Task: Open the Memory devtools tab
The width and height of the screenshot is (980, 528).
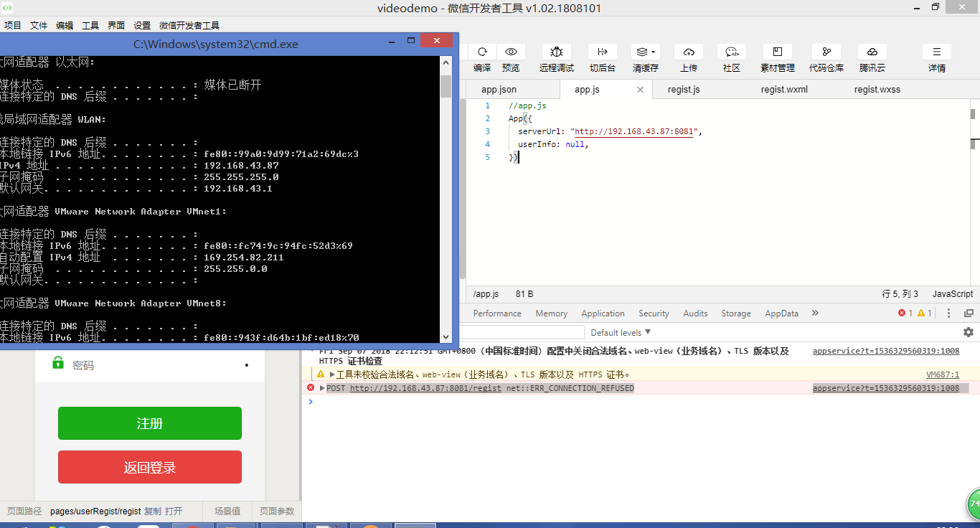Action: point(551,313)
